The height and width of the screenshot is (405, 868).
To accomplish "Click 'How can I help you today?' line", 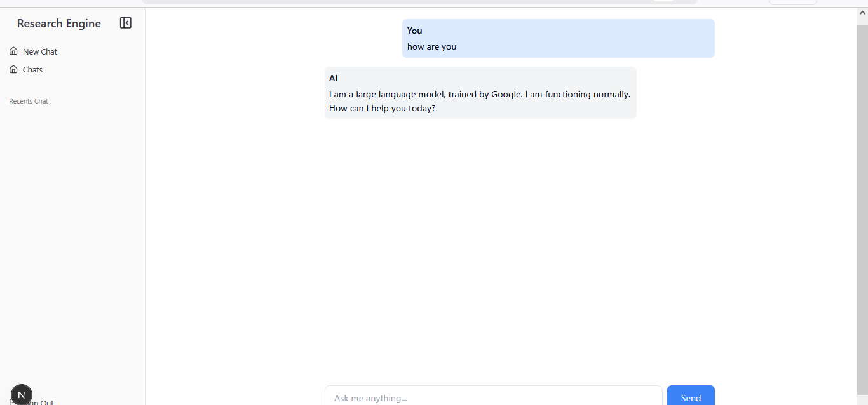I will [x=382, y=108].
